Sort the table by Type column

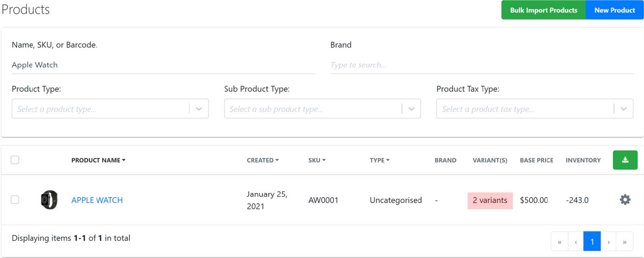pyautogui.click(x=380, y=160)
